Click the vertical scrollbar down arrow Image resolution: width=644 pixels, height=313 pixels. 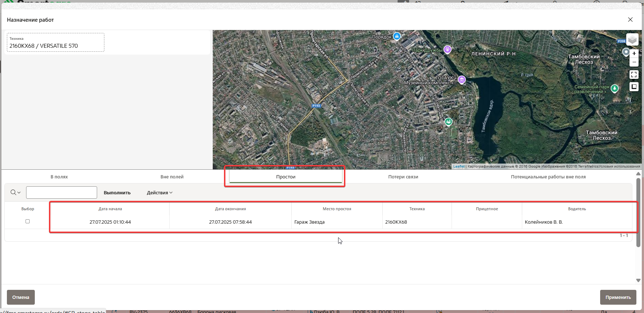pos(638,280)
